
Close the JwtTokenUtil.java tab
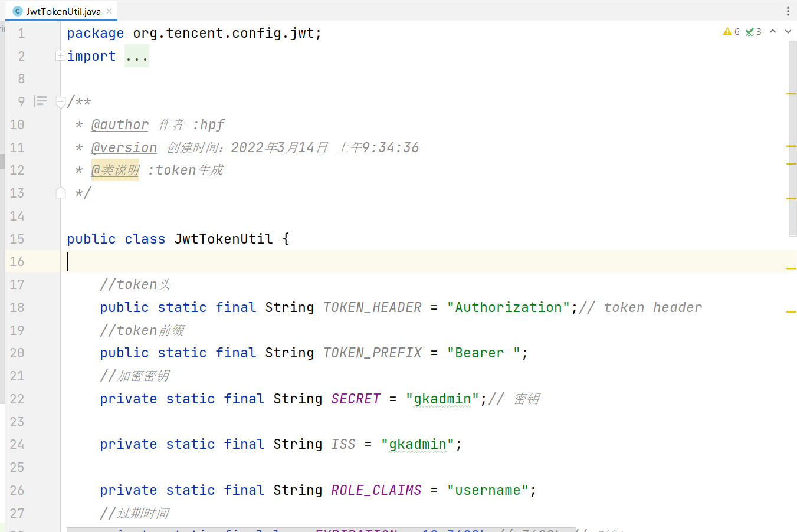click(x=109, y=11)
